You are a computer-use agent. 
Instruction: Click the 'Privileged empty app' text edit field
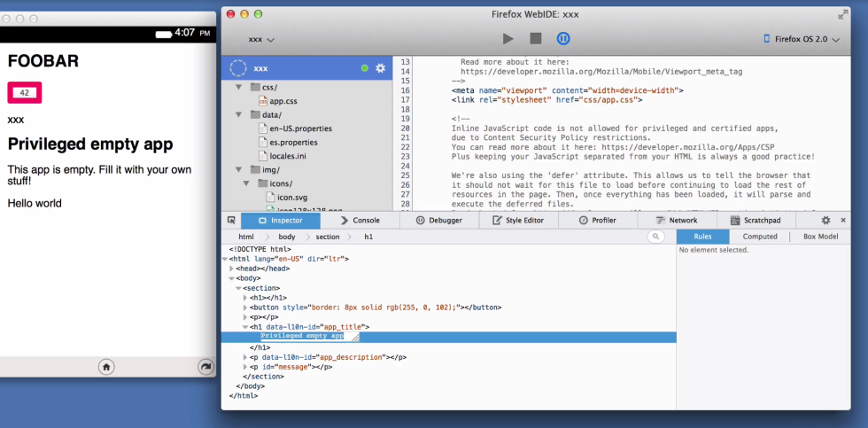pos(309,337)
